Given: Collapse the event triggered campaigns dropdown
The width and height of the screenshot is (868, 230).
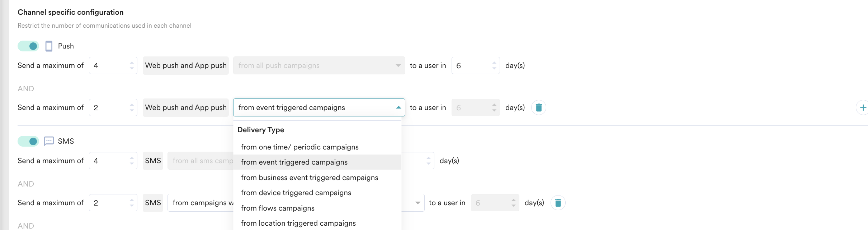Looking at the screenshot, I should click(398, 107).
